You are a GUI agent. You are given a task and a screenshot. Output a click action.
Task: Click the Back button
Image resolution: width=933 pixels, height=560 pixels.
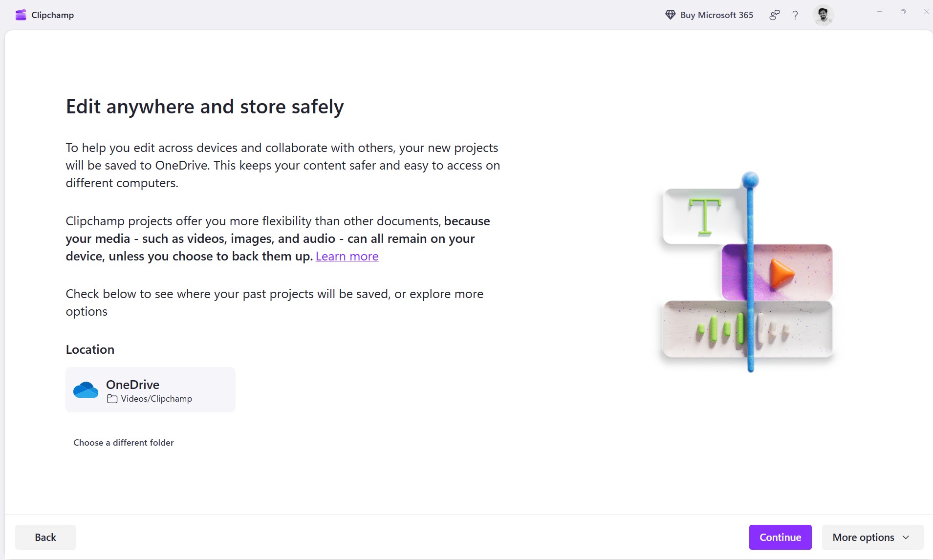point(45,537)
